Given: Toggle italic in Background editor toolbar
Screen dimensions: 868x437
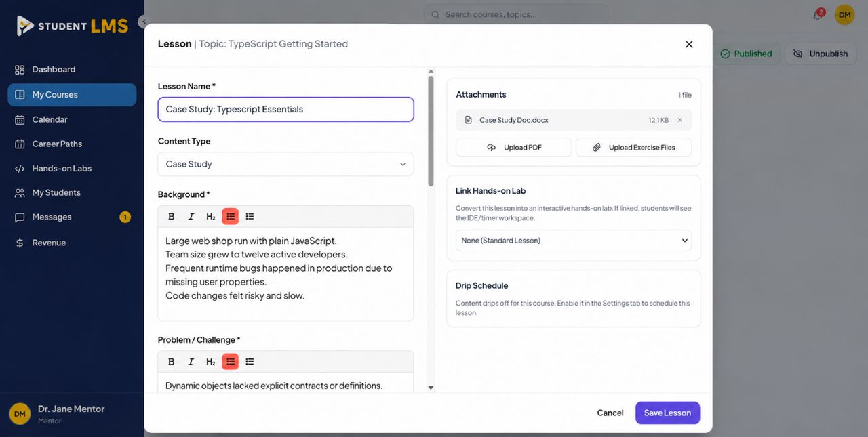Looking at the screenshot, I should (x=191, y=216).
